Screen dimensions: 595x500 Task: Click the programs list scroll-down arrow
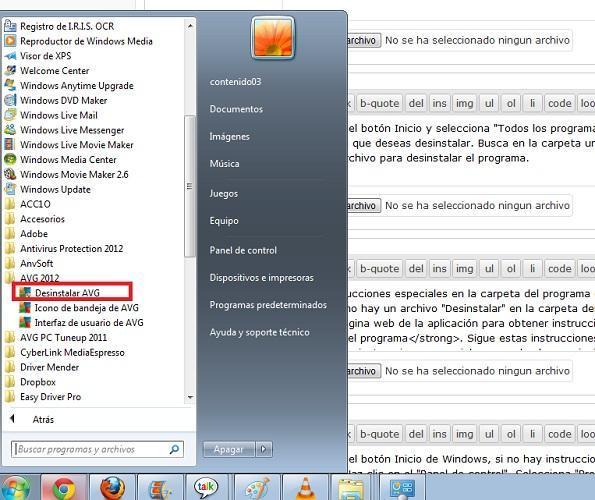[190, 397]
